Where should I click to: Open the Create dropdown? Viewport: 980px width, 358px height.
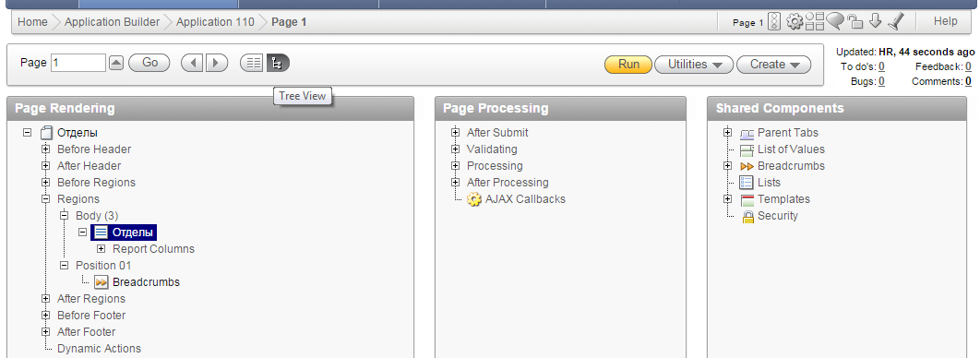[773, 65]
